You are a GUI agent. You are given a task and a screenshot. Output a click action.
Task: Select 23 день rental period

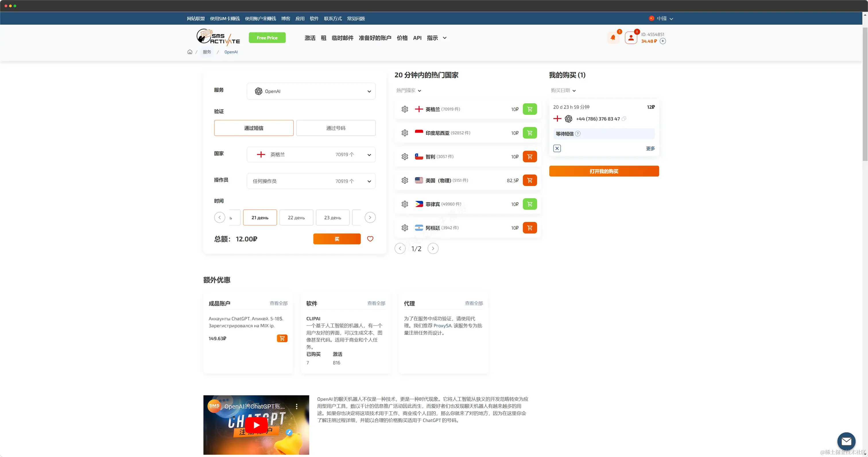click(x=333, y=218)
